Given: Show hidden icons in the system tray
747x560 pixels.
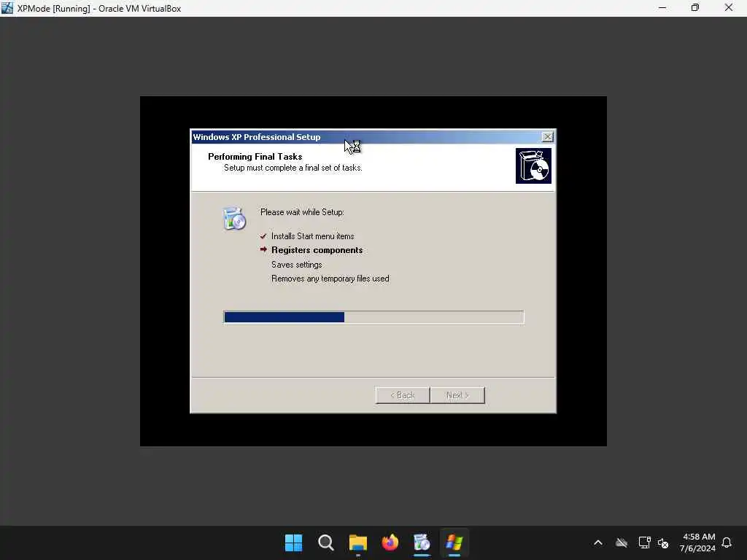Looking at the screenshot, I should pos(598,542).
